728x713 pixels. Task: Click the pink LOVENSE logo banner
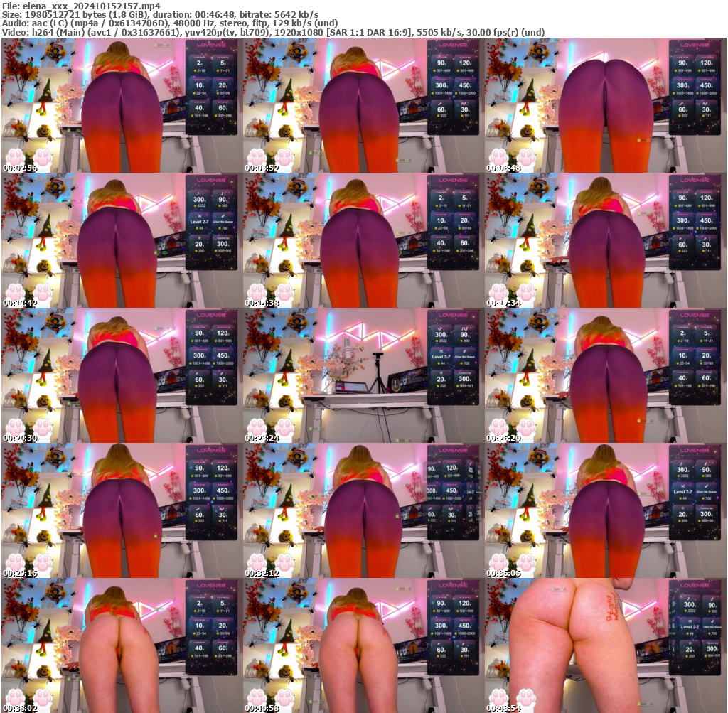pos(695,45)
